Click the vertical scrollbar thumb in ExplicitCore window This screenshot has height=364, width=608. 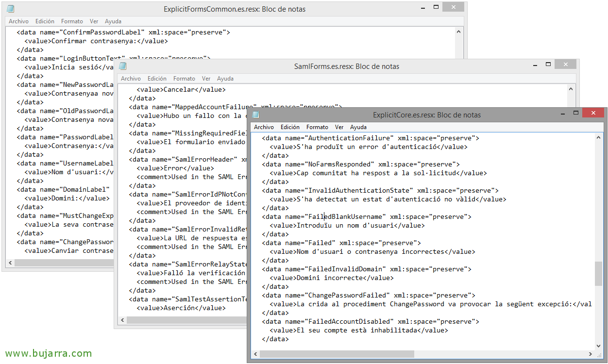click(598, 274)
